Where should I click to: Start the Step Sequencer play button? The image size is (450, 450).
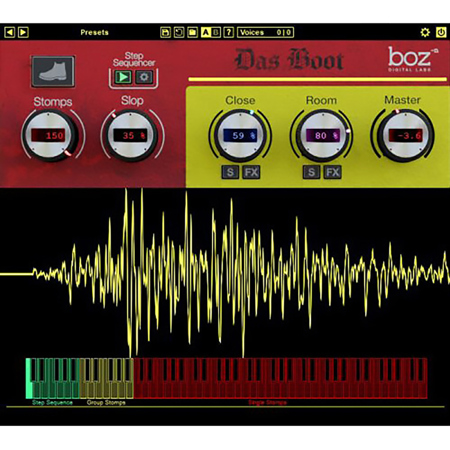tap(123, 77)
